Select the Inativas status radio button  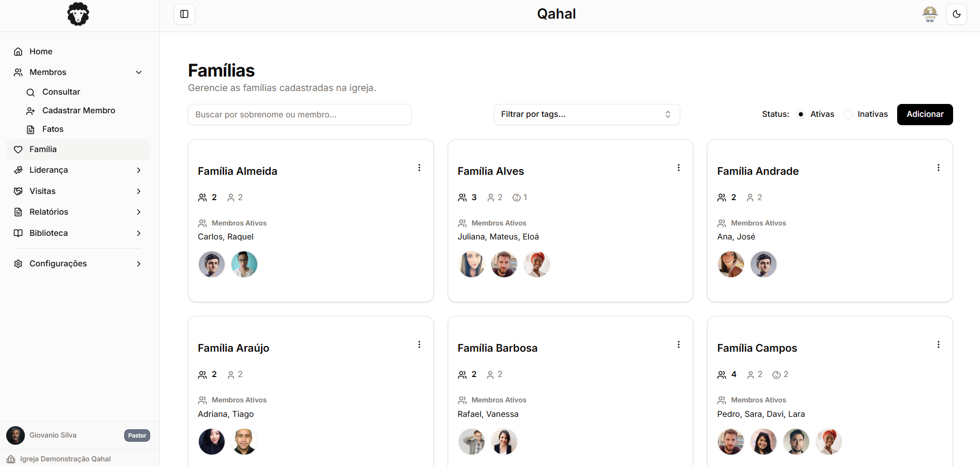[x=848, y=114]
